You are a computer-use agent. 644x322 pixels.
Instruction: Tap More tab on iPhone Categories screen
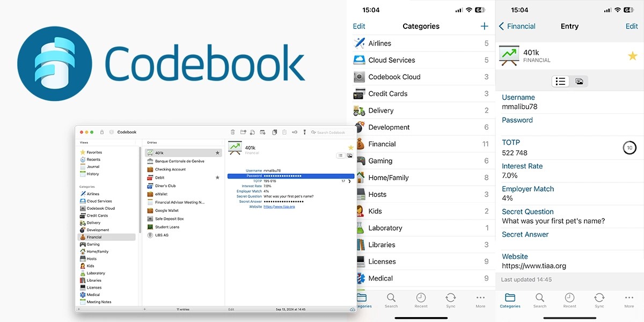click(x=480, y=301)
